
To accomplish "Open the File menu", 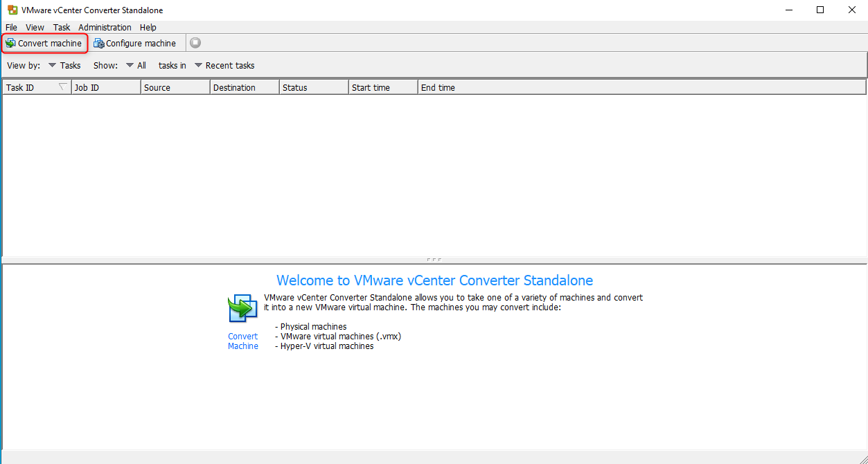I will tap(11, 27).
